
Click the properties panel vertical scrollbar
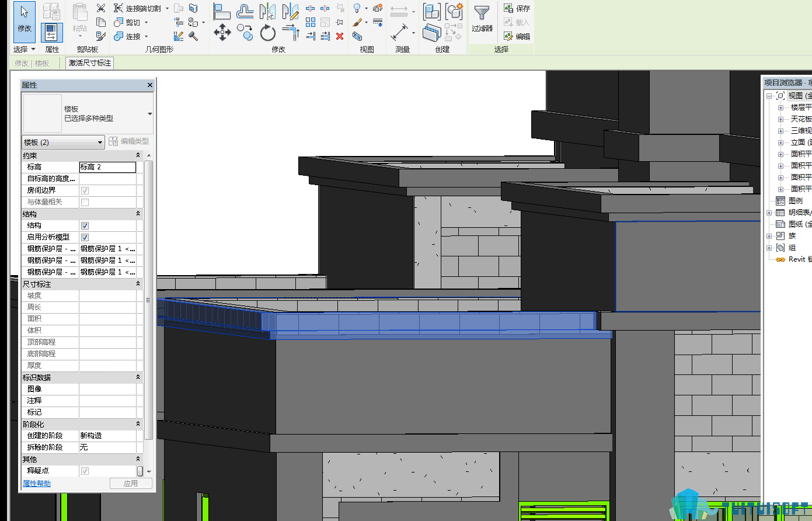[148, 300]
